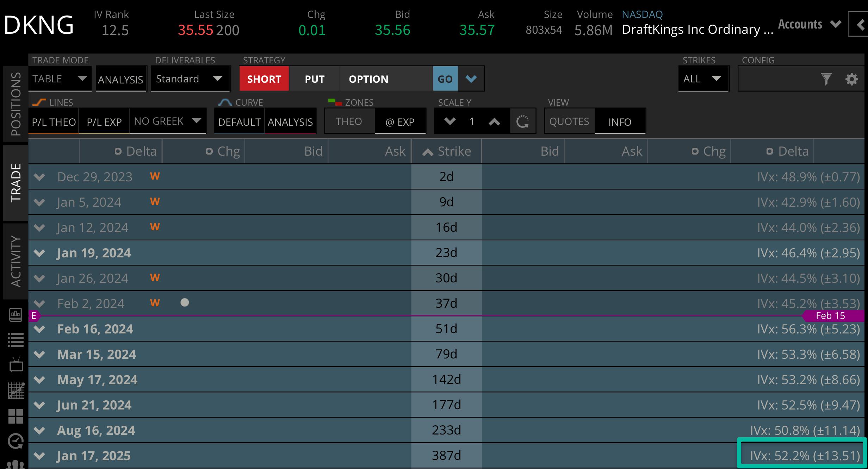The height and width of the screenshot is (469, 868).
Task: Click the W weekly badge for Dec 29, 2023
Action: tap(155, 176)
